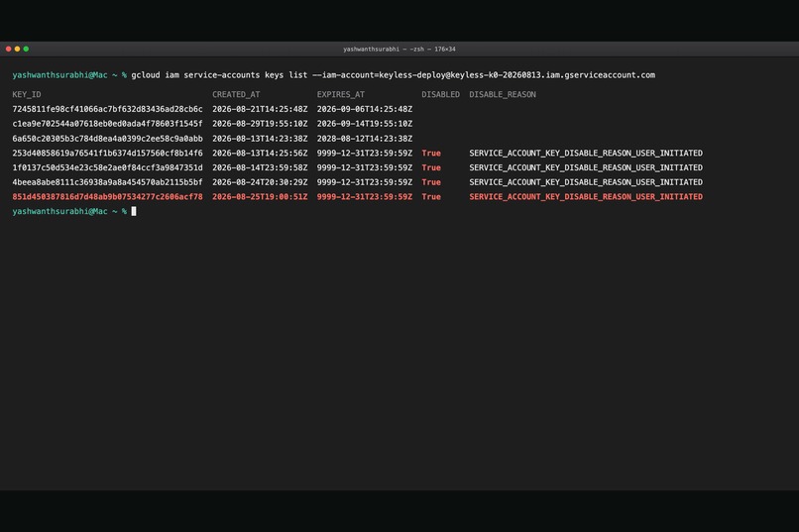Click the DISABLE_REASON column header
Screen dimensions: 799x532
(x=503, y=95)
